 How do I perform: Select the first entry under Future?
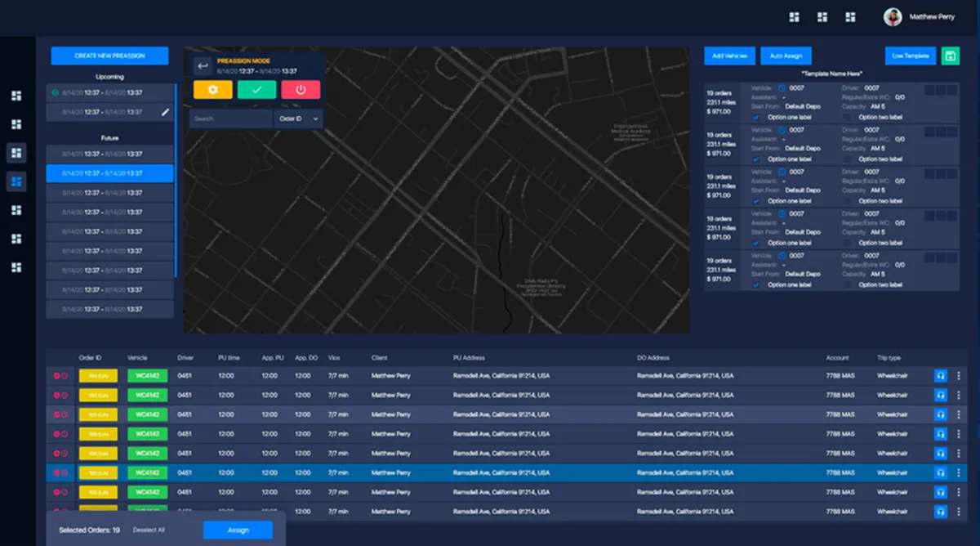coord(109,154)
